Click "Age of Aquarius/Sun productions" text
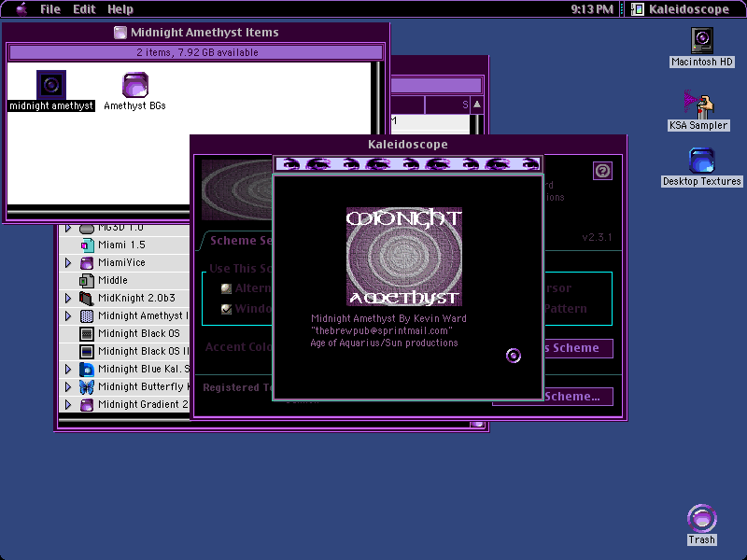The image size is (747, 560). pyautogui.click(x=384, y=343)
